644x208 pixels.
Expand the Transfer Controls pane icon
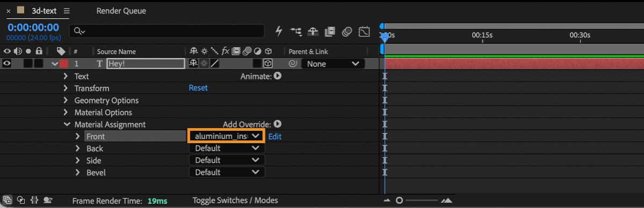(x=21, y=200)
